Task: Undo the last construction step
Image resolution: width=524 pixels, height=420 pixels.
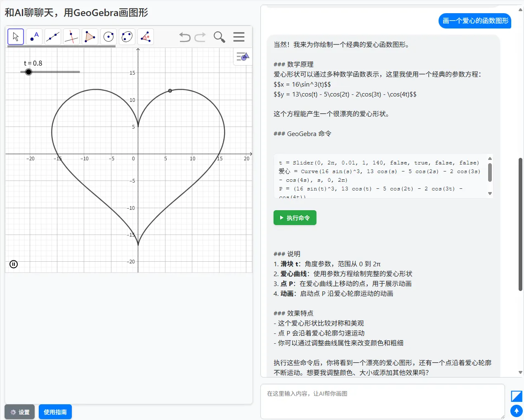Action: (x=184, y=37)
